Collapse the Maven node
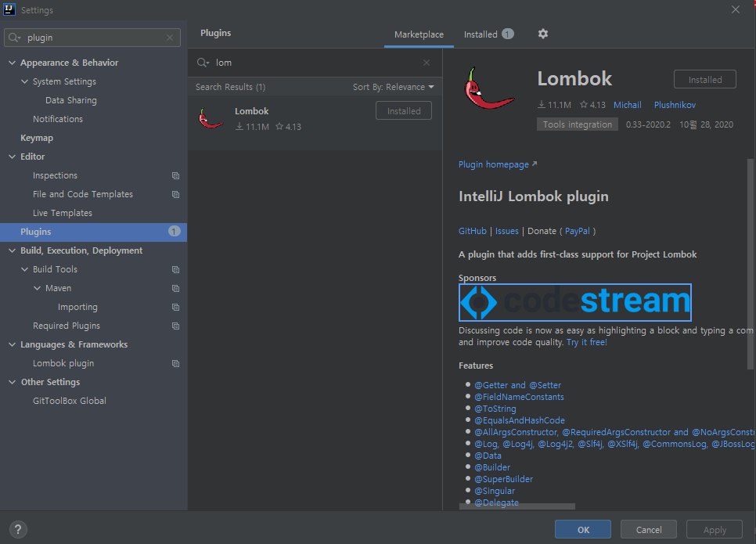Image resolution: width=756 pixels, height=544 pixels. click(37, 288)
